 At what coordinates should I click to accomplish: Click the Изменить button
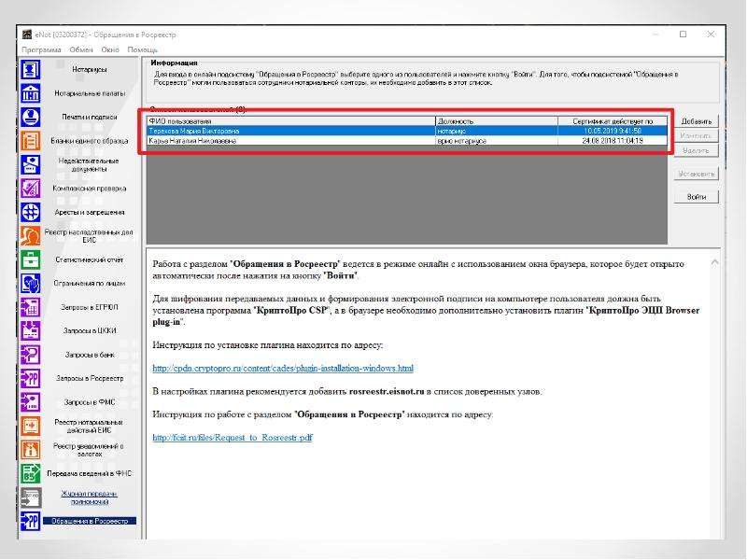[x=696, y=136]
